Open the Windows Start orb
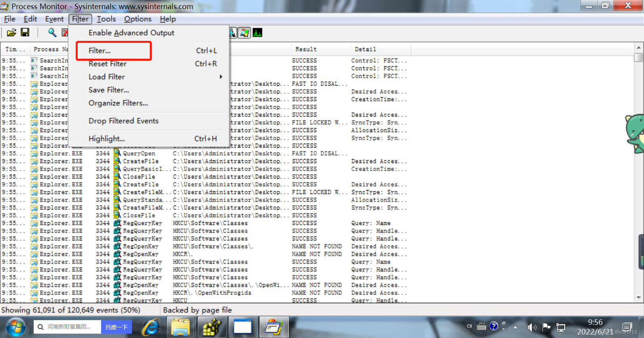 click(16, 327)
